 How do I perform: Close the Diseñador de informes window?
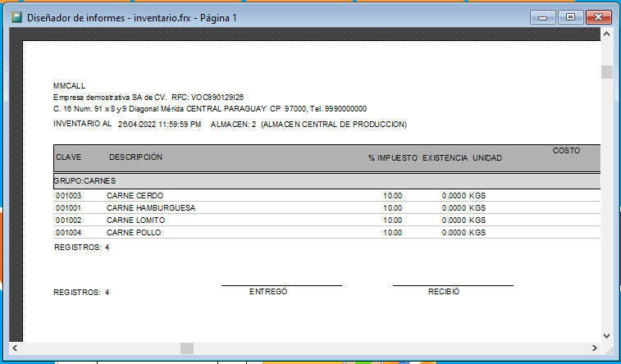click(x=598, y=17)
